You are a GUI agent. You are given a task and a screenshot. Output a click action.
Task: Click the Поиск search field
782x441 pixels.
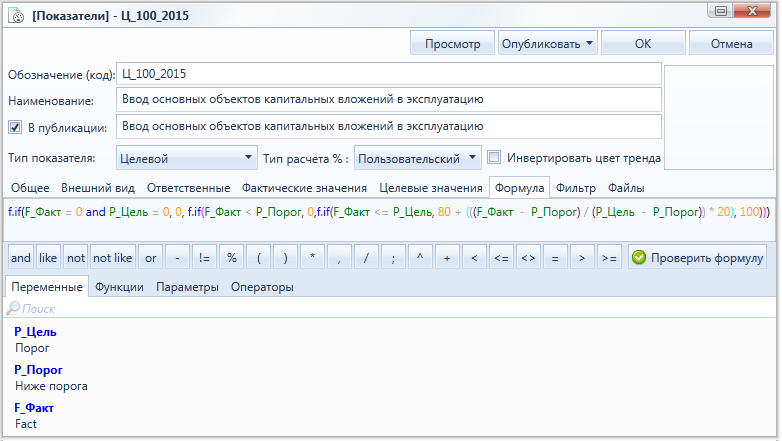tap(391, 308)
